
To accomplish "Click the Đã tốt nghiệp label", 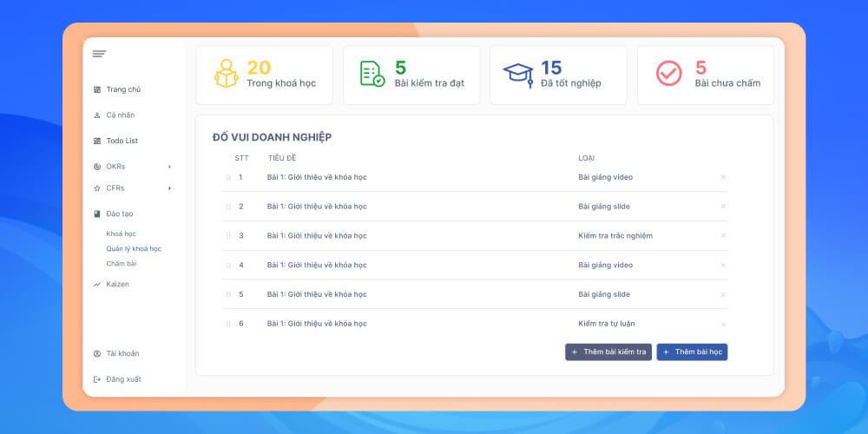I will point(571,83).
